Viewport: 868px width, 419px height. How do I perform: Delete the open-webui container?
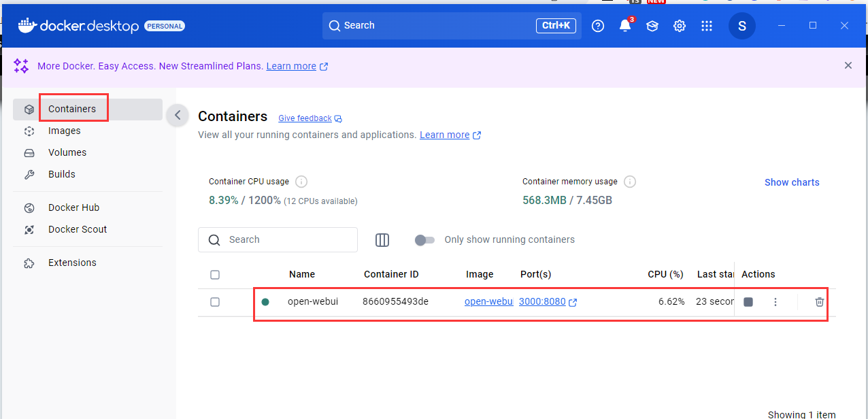[x=820, y=302]
